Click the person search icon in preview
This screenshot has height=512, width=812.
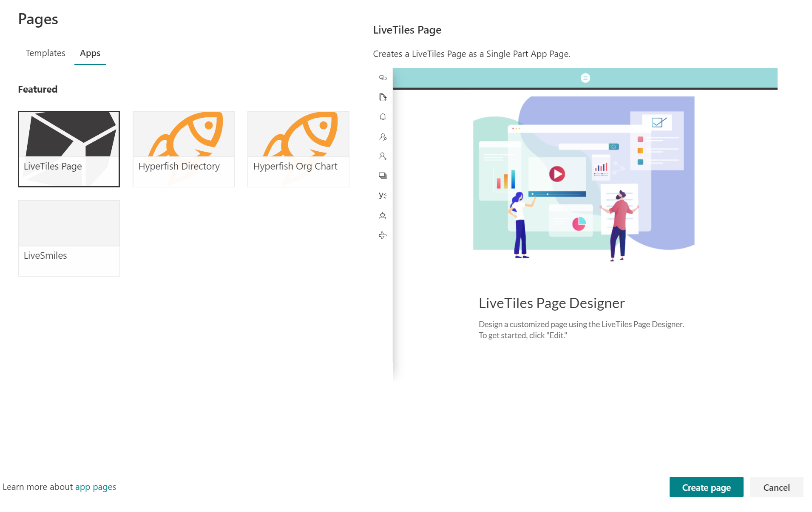coord(383,137)
